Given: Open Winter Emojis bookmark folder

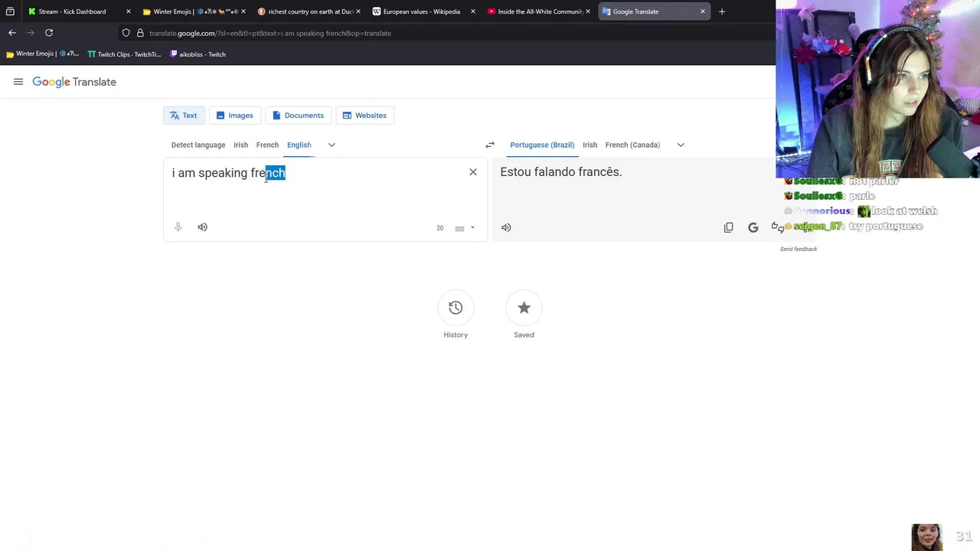Looking at the screenshot, I should [x=42, y=54].
